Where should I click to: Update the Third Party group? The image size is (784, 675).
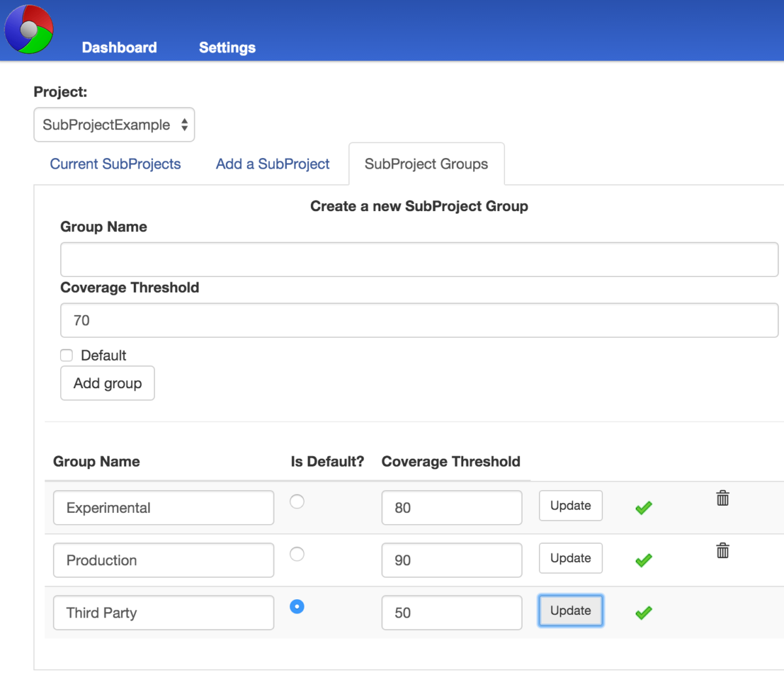(570, 610)
